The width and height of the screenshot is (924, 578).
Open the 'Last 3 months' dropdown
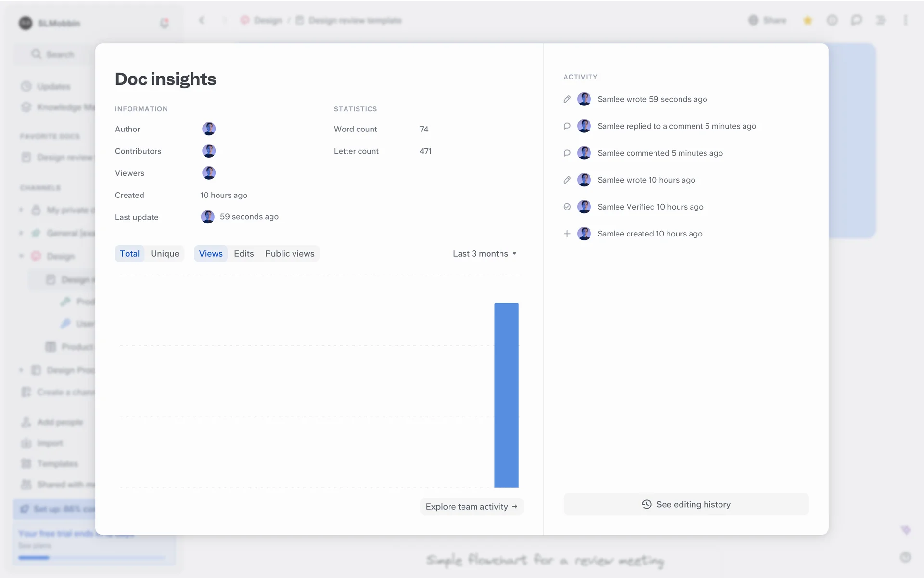tap(485, 254)
